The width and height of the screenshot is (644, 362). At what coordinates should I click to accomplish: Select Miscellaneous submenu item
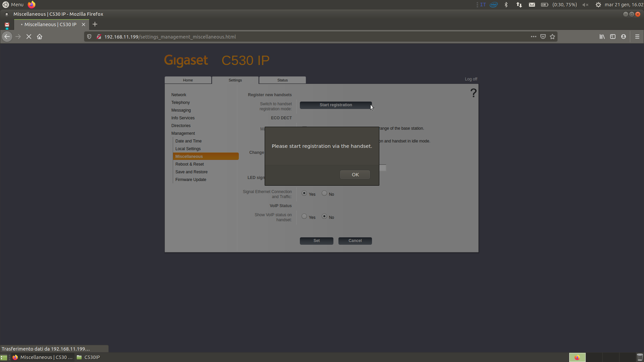click(x=206, y=157)
